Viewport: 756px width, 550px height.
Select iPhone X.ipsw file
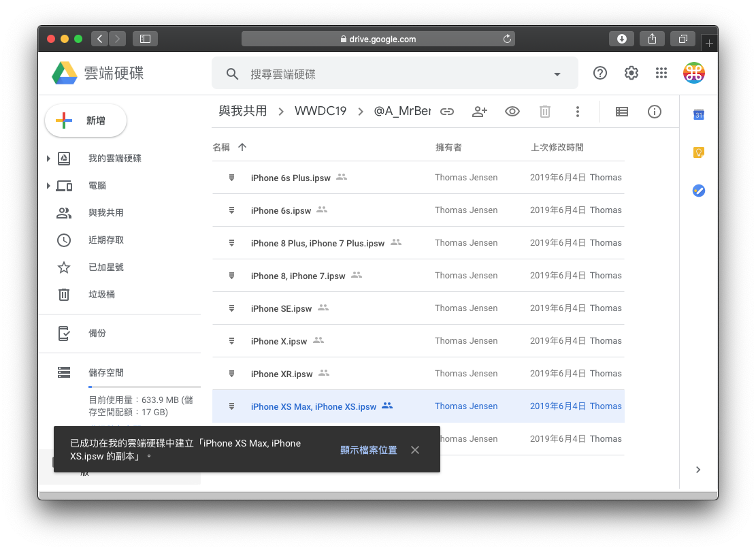pyautogui.click(x=418, y=341)
